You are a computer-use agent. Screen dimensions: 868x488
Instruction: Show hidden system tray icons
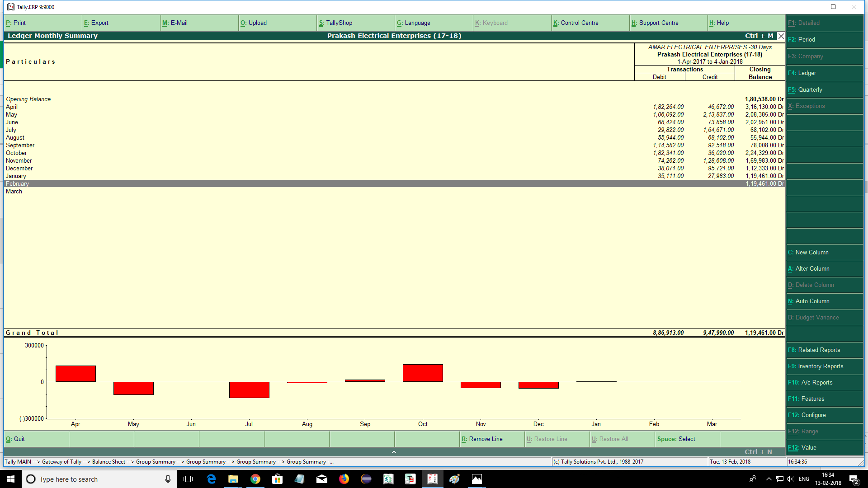point(769,479)
